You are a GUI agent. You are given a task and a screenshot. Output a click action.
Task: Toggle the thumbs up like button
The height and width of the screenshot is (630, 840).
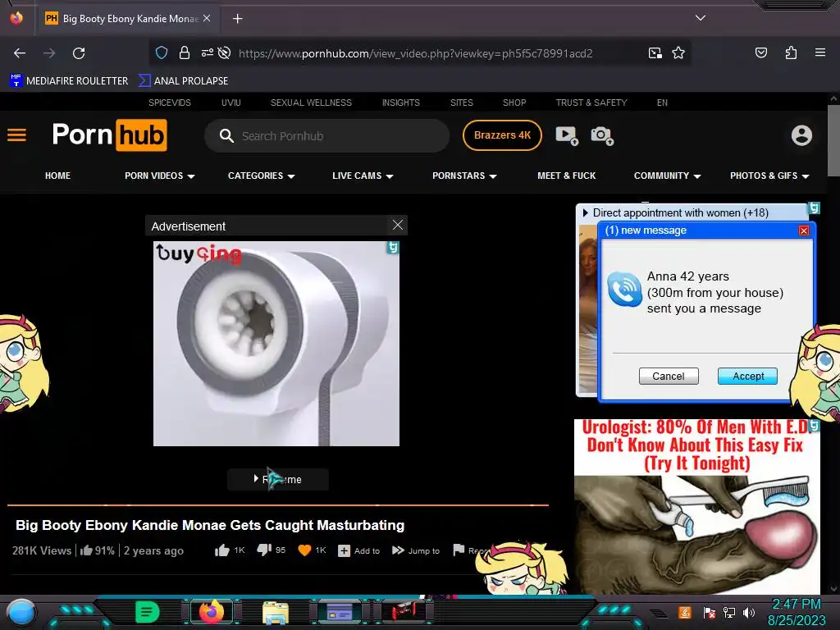pyautogui.click(x=221, y=550)
